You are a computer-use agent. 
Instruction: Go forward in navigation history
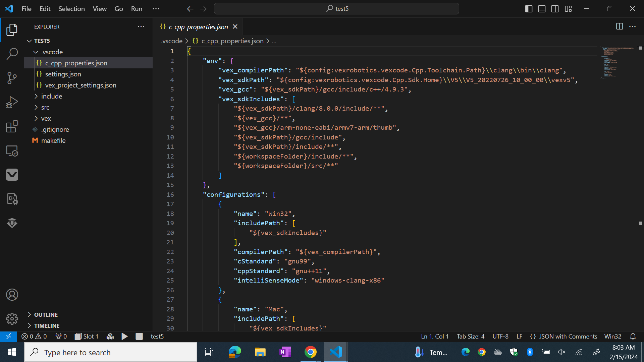coord(203,9)
